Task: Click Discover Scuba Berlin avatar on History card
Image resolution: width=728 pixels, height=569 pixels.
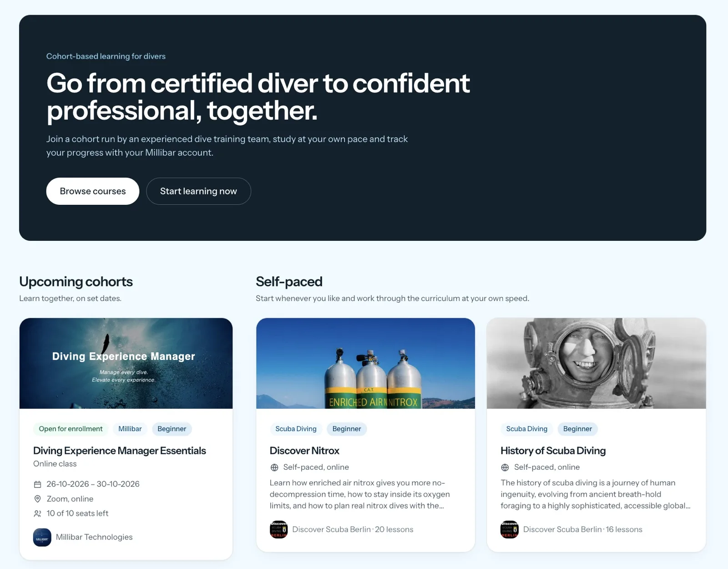Action: point(510,529)
